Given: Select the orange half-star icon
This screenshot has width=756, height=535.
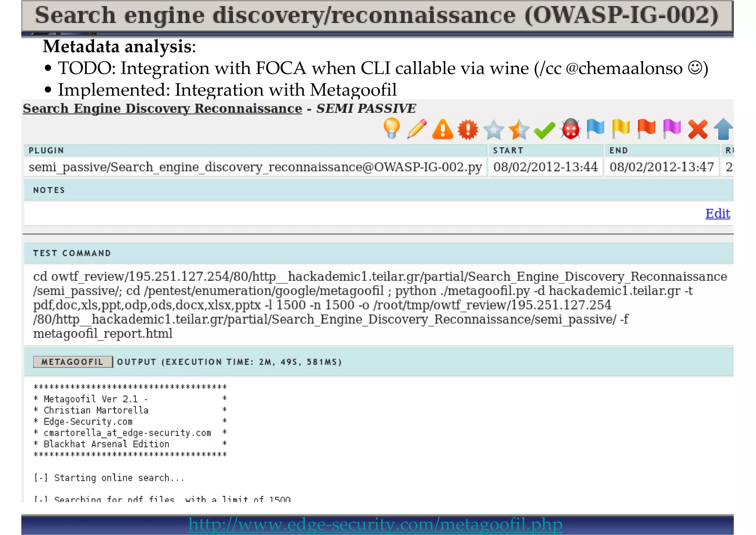Looking at the screenshot, I should point(519,130).
